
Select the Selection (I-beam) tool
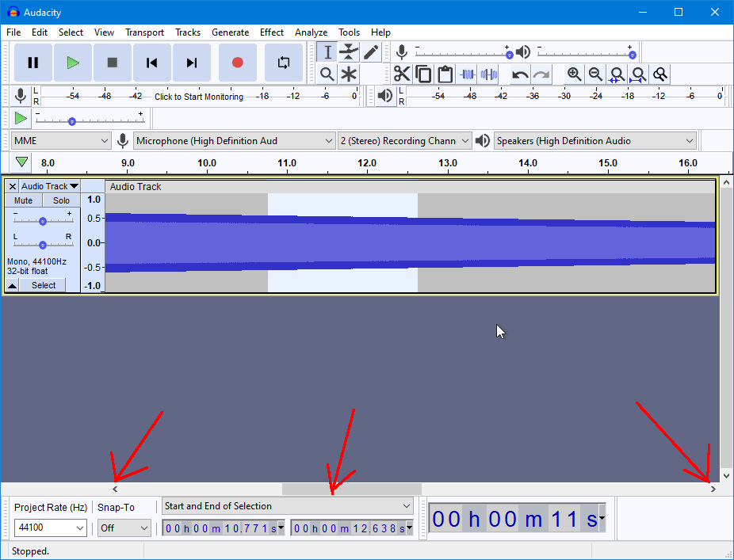tap(327, 52)
